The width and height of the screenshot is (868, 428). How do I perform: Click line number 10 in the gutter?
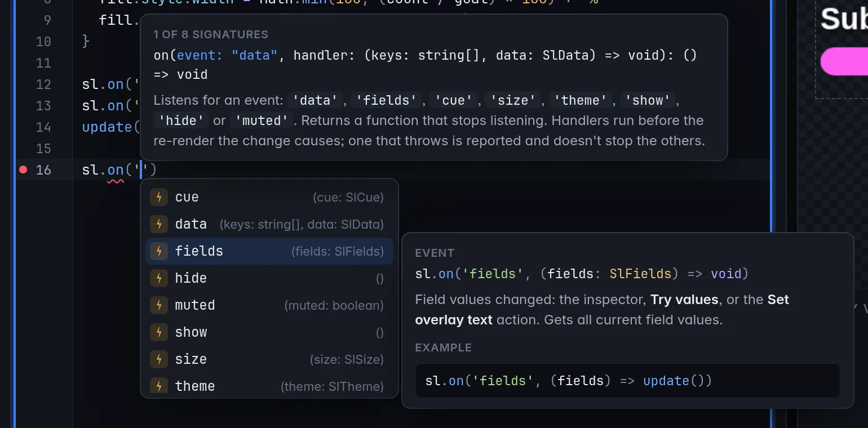[43, 42]
